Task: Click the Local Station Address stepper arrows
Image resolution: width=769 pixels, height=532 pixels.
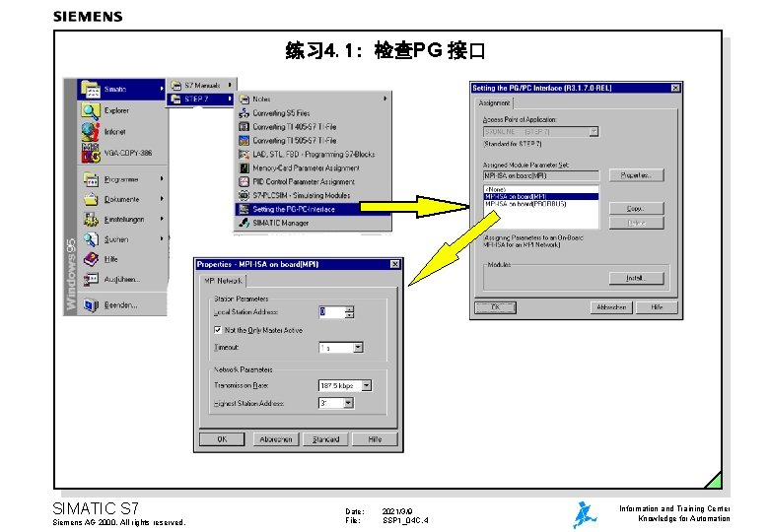Action: click(349, 312)
